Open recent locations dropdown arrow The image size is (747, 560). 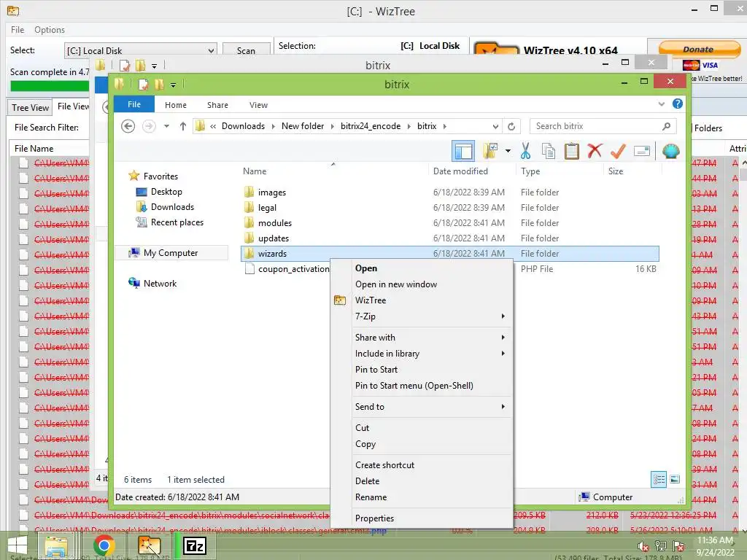(166, 126)
